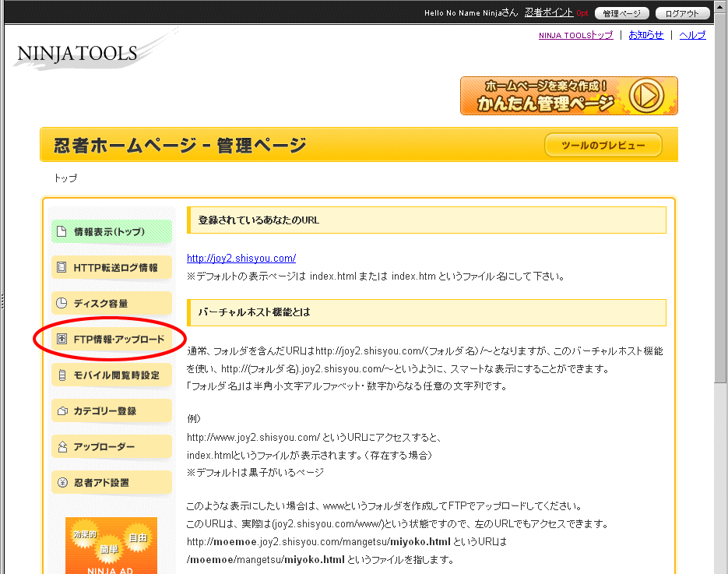The width and height of the screenshot is (728, 574).
Task: Click the ログアウト button
Action: pos(682,13)
